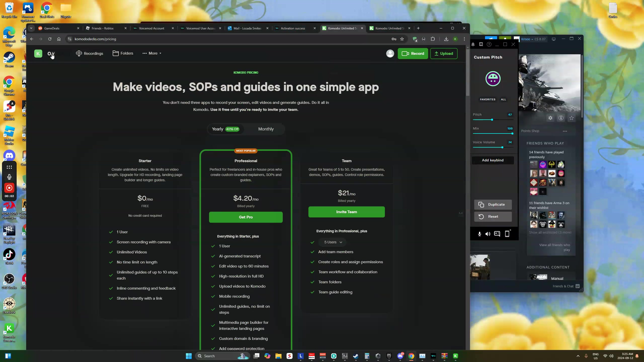Open Discord from the taskbar

(x=400, y=356)
